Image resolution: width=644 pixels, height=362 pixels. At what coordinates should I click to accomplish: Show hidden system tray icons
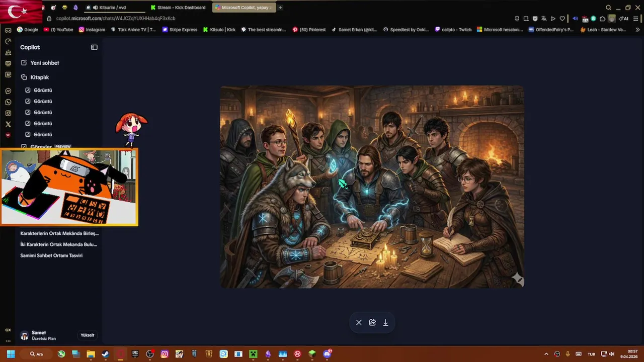click(x=546, y=354)
